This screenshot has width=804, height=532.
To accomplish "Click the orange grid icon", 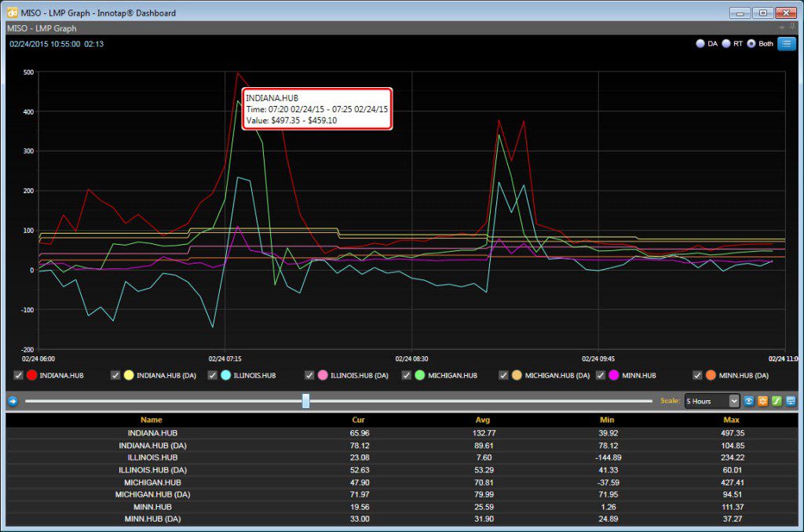I will click(763, 401).
